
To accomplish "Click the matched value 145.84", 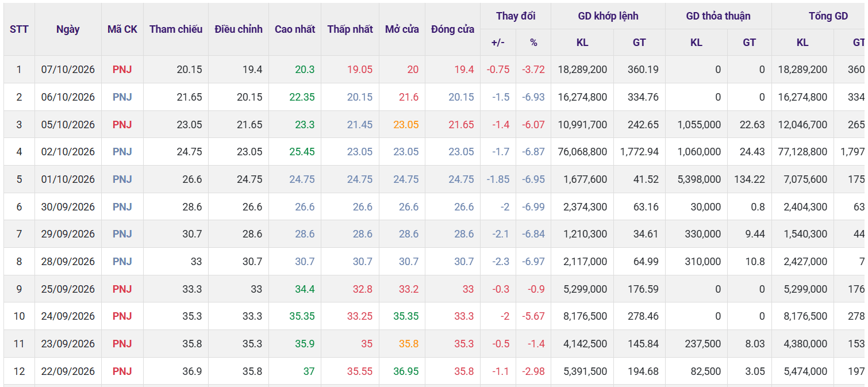I will click(643, 344).
